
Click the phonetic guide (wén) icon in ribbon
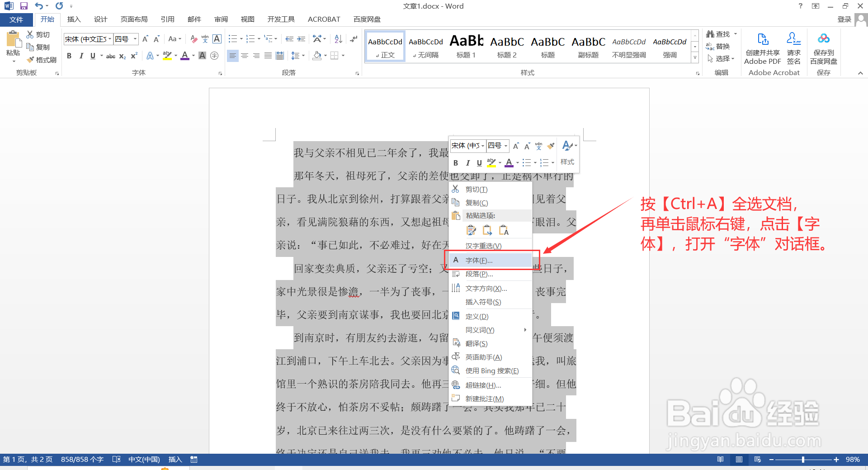point(205,39)
